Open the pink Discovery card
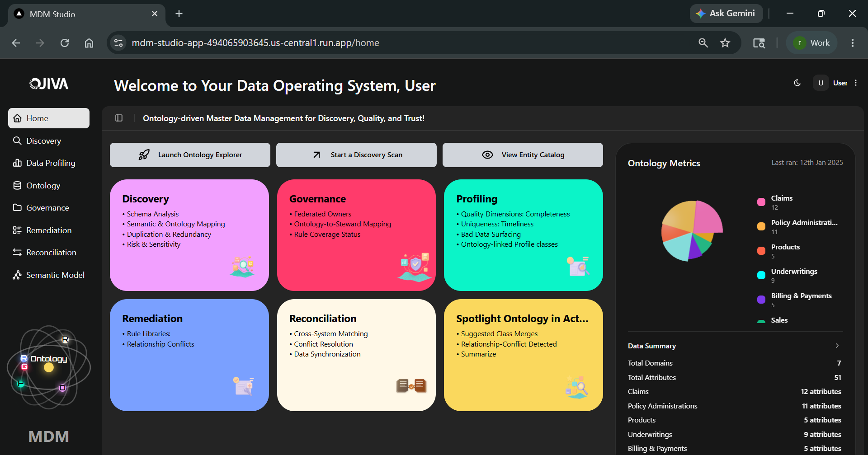 [x=189, y=235]
